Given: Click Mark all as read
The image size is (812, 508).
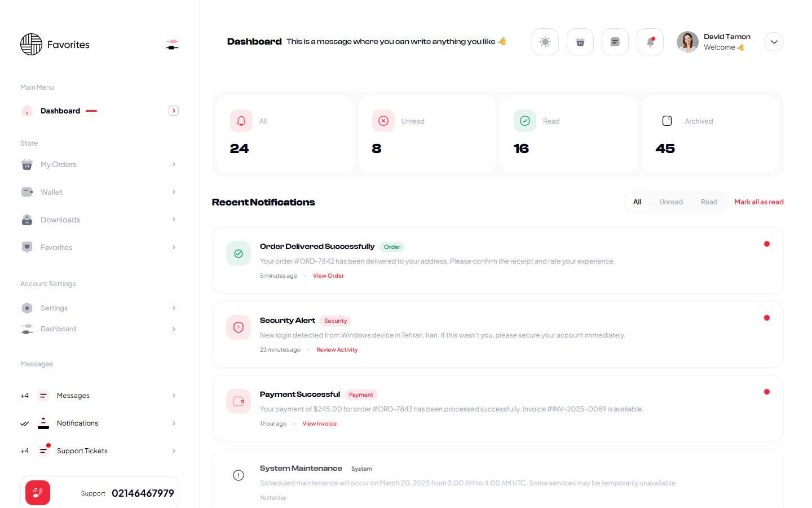Looking at the screenshot, I should [x=758, y=202].
